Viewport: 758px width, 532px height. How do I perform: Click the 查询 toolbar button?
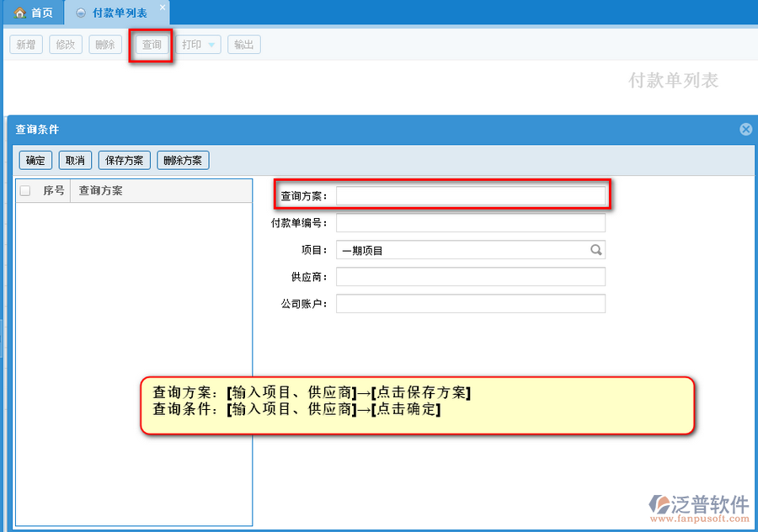click(x=152, y=45)
